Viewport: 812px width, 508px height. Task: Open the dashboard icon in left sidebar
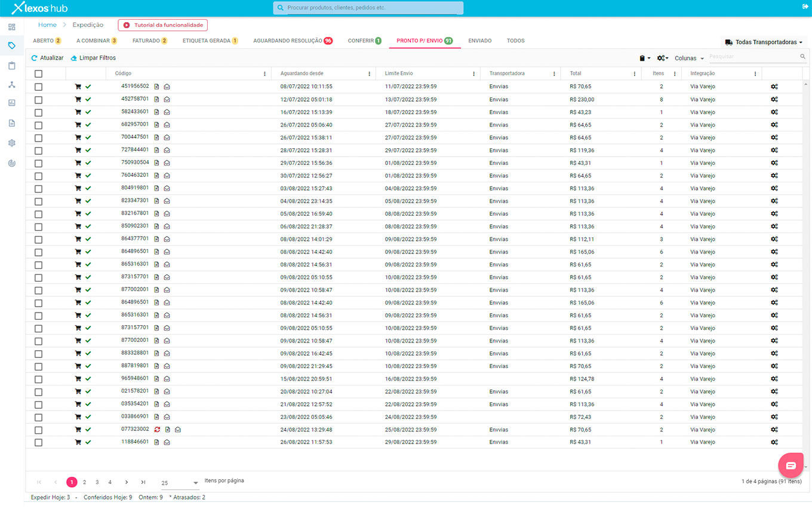click(x=11, y=27)
